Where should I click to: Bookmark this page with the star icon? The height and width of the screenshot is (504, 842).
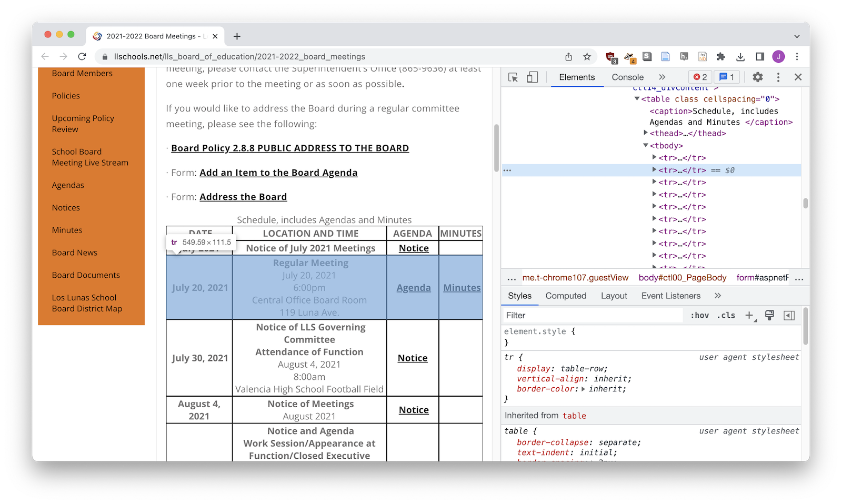(x=587, y=56)
